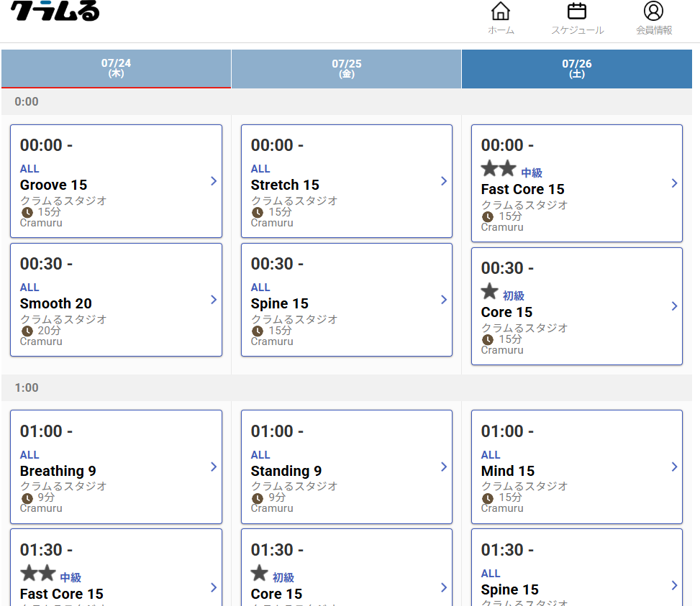Viewport: 700px width, 606px height.
Task: Expand Standing 9 lesson via chevron arrow
Action: click(x=444, y=467)
